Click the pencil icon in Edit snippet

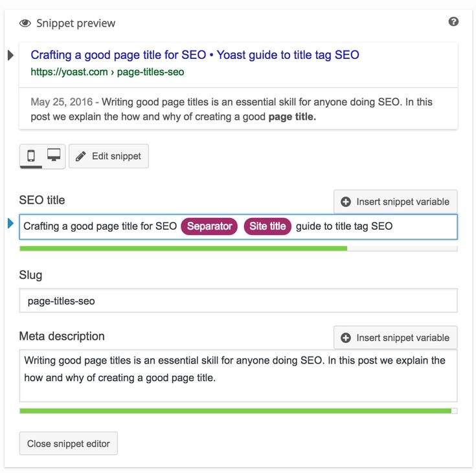tap(80, 156)
